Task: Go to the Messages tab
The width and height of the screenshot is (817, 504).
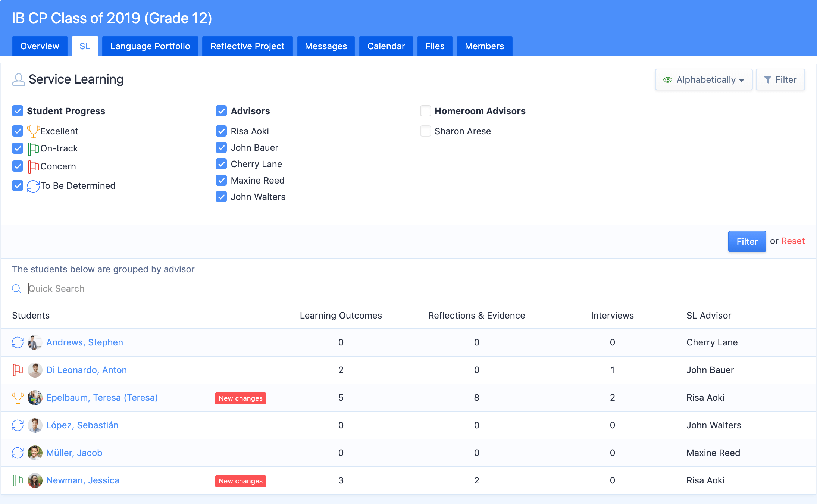Action: pos(326,46)
